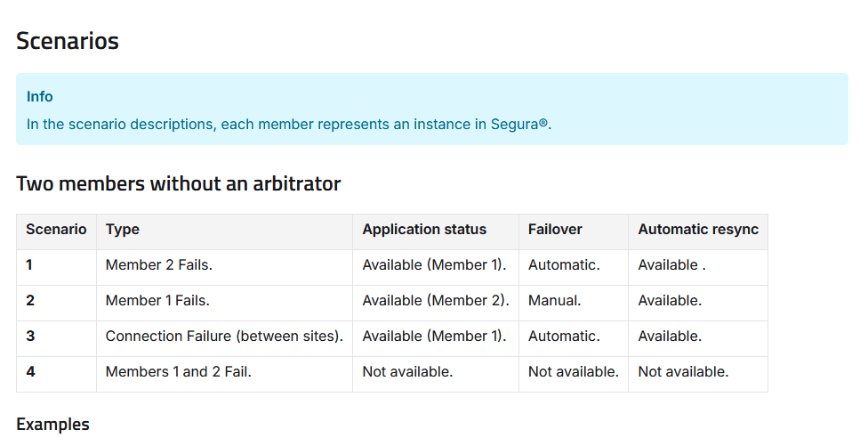The height and width of the screenshot is (446, 868).
Task: Click the 'Available (Member 2).' status cell
Action: [x=436, y=301]
